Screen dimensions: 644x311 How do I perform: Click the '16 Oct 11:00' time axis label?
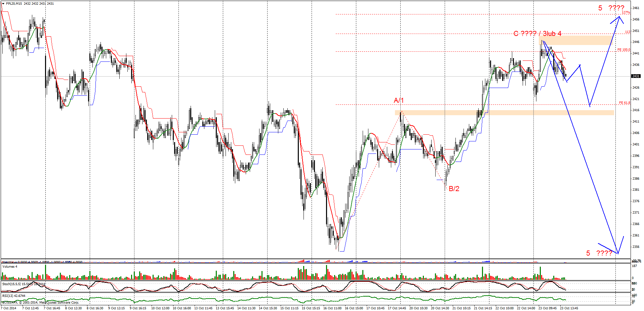click(332, 308)
